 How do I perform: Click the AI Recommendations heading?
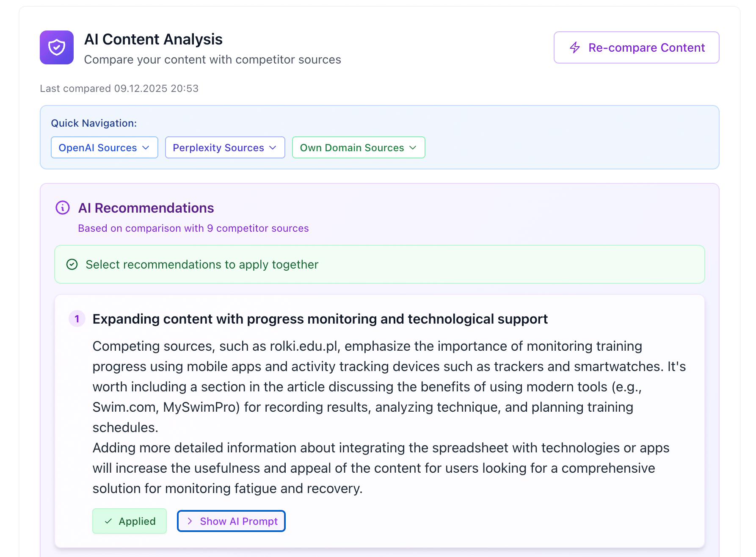146,208
